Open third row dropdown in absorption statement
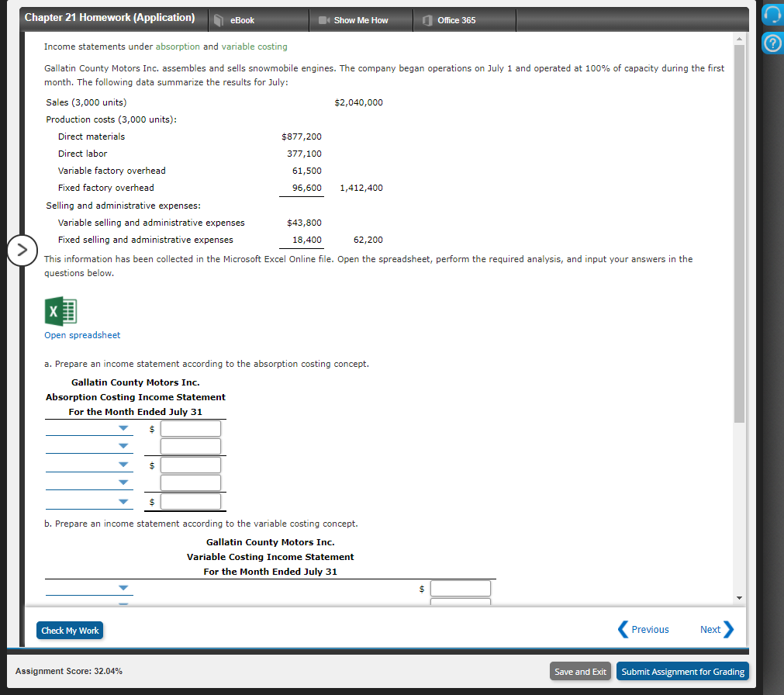The image size is (784, 695). [x=123, y=464]
